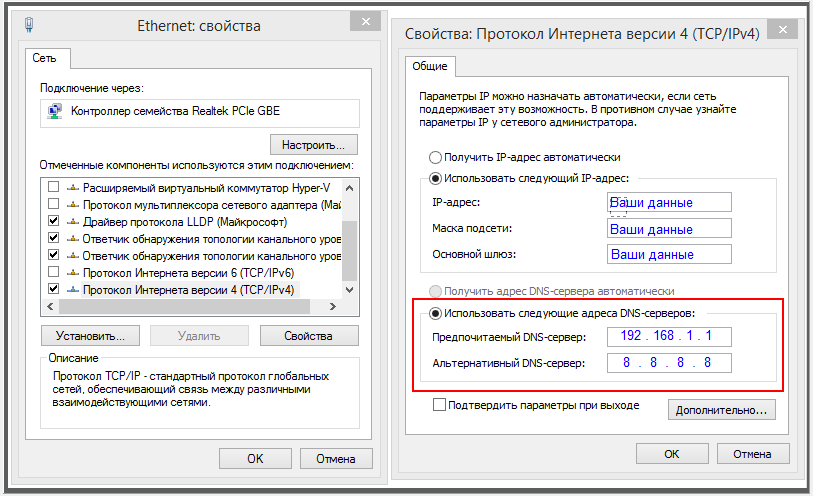Viewport: 813px width, 496px height.
Task: Cancel the Ethernet properties dialog
Action: click(x=336, y=459)
